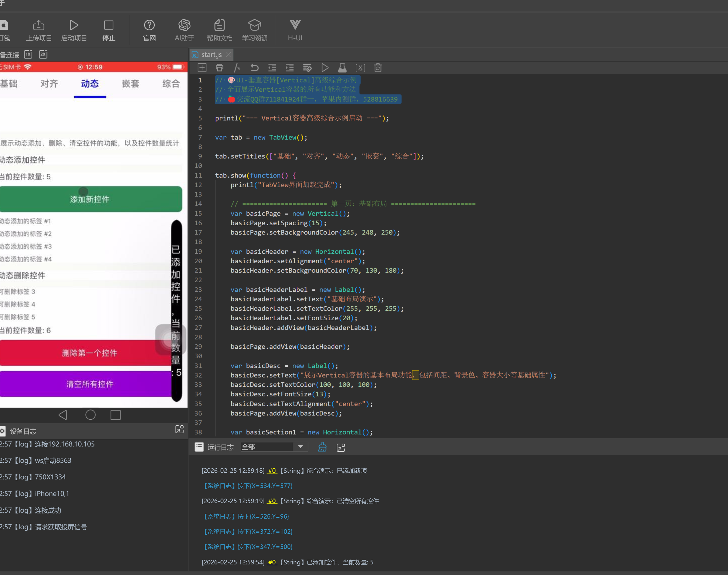Click the block comment /* icon
This screenshot has width=728, height=575.
click(x=237, y=68)
